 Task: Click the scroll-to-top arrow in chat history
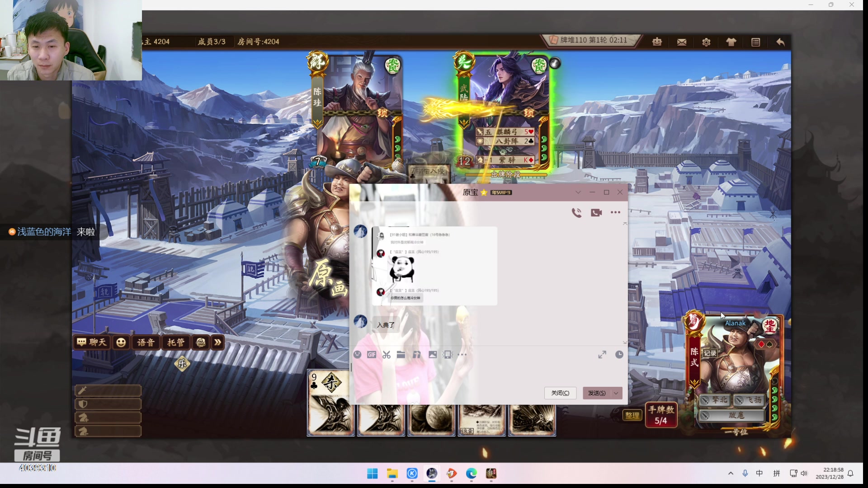(x=625, y=224)
